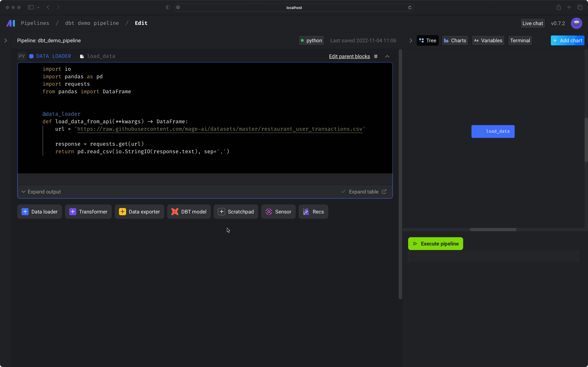Image resolution: width=588 pixels, height=367 pixels.
Task: Open the Recs suggestions
Action: coord(313,212)
